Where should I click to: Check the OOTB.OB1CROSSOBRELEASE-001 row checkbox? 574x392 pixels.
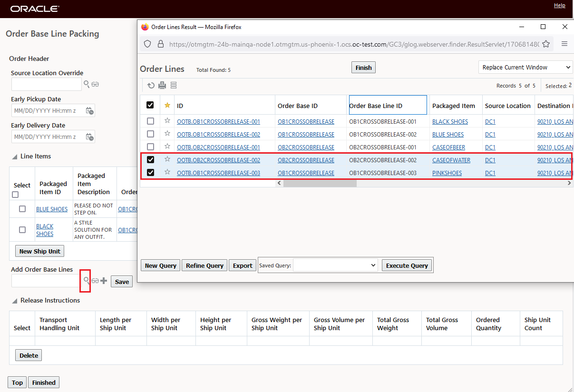(150, 121)
